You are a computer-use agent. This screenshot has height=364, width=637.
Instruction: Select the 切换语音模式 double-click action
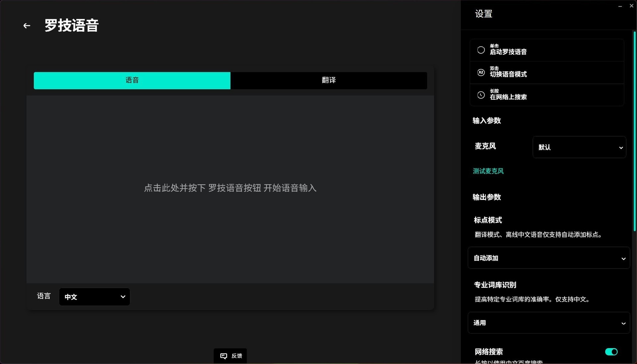click(547, 73)
